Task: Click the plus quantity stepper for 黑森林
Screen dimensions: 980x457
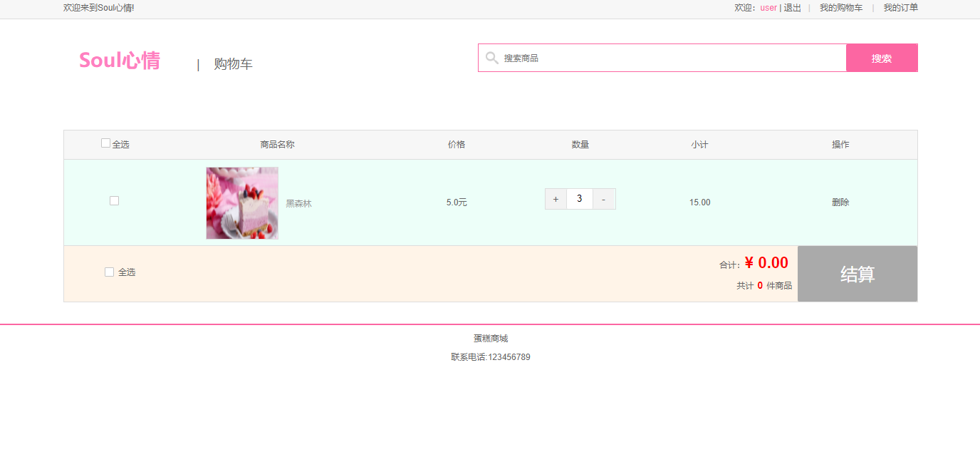Action: tap(556, 199)
